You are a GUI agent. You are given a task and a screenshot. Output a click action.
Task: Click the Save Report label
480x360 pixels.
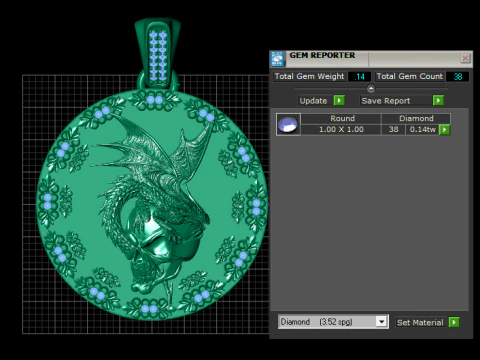(386, 101)
